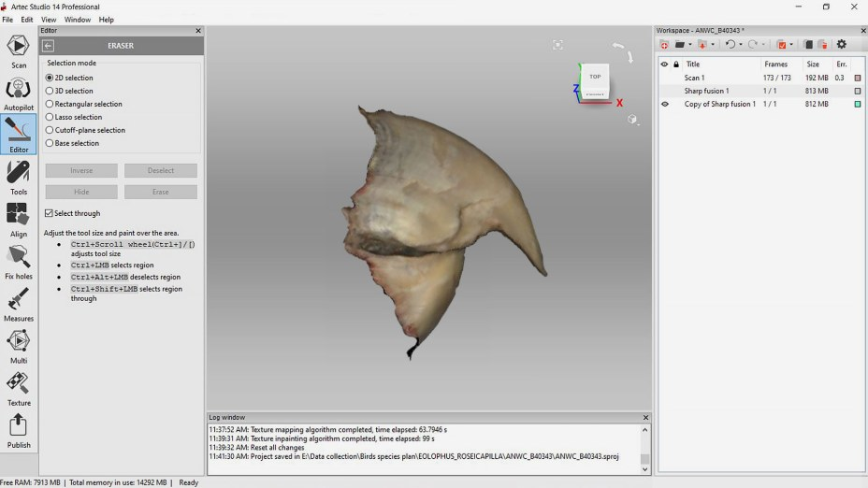The width and height of the screenshot is (868, 488).
Task: Open the View menu
Action: point(49,20)
